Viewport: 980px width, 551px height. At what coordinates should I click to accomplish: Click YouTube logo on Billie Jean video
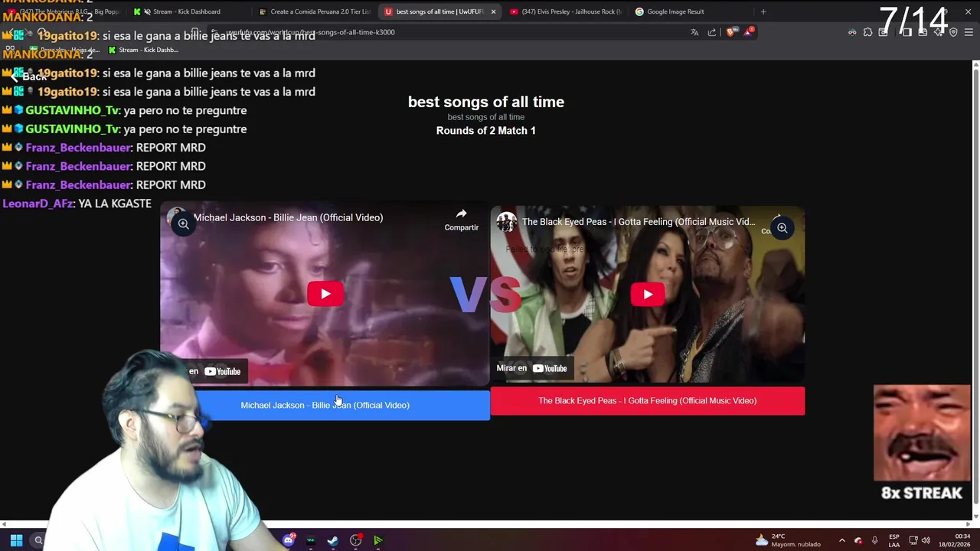pyautogui.click(x=222, y=372)
